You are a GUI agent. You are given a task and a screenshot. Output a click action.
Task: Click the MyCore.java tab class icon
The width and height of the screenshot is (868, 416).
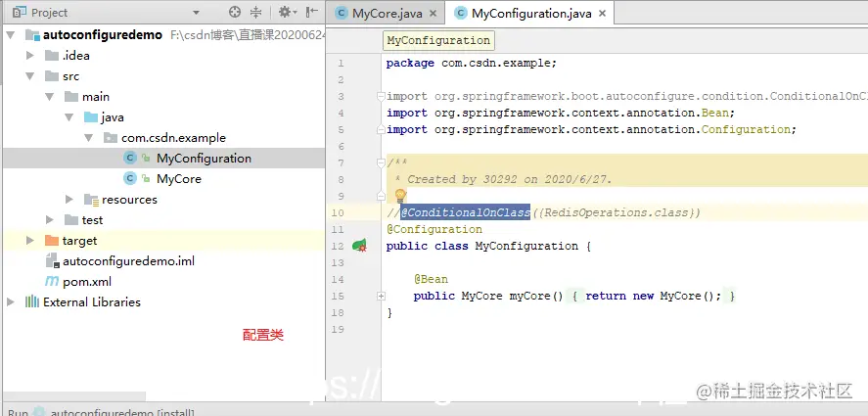click(x=343, y=14)
